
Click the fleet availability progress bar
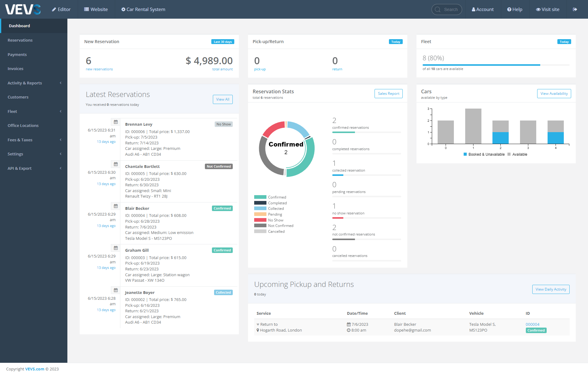pos(496,65)
